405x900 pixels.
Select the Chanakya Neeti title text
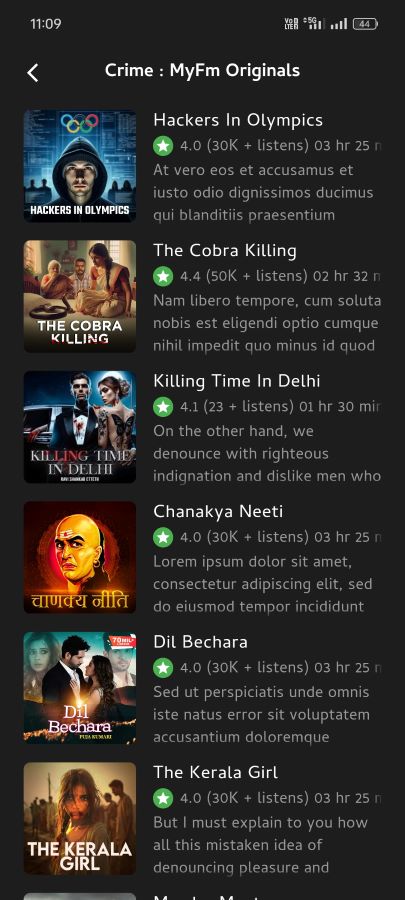218,511
